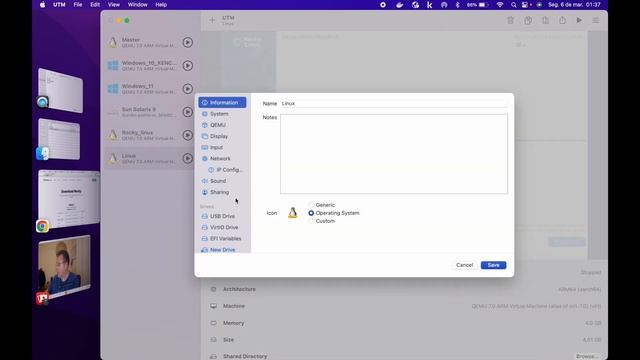Click inside the Notes text area
The image size is (640, 360).
[x=394, y=154]
